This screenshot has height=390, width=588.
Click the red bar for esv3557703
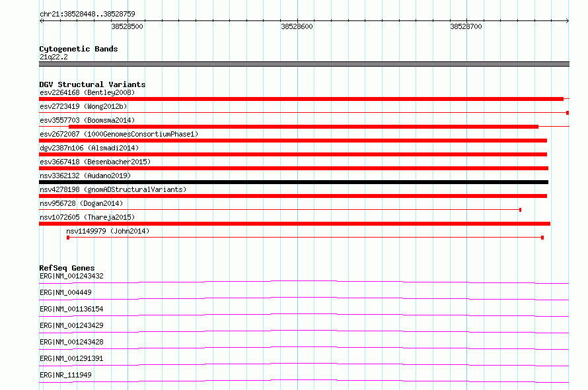point(303,127)
